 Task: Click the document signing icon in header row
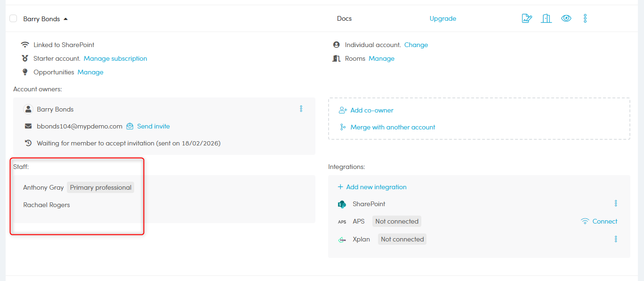[x=527, y=19]
